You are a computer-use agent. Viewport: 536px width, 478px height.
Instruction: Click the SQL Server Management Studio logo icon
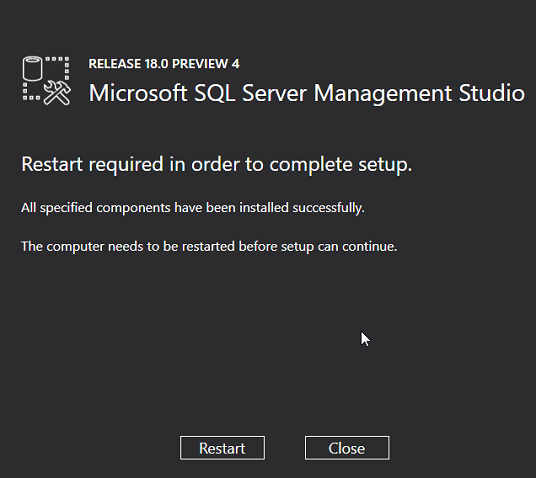[47, 81]
